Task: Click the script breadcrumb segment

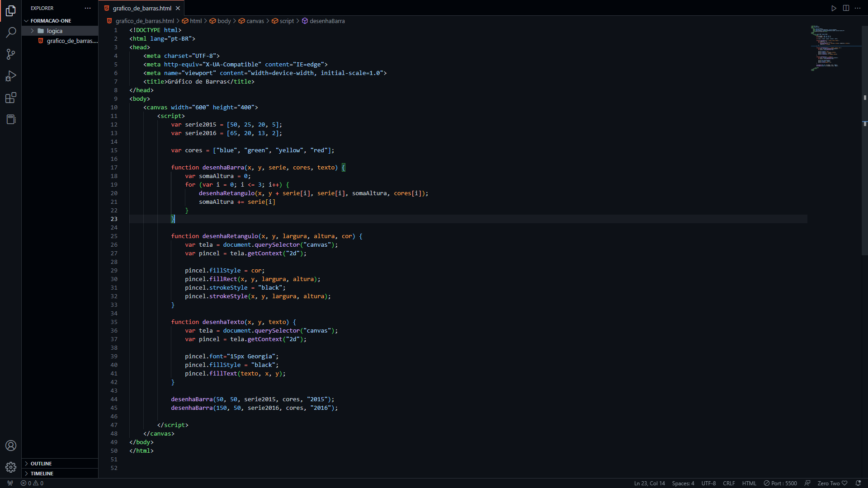Action: coord(287,21)
